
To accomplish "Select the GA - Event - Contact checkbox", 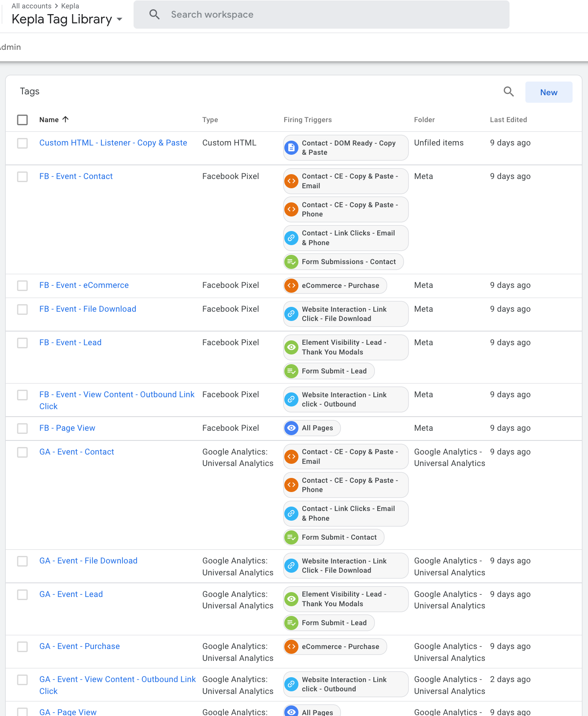I will pyautogui.click(x=22, y=452).
